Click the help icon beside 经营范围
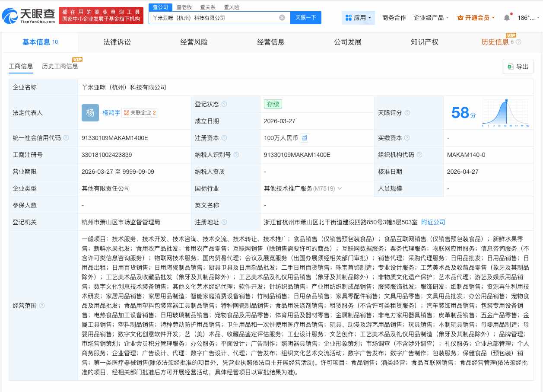Image resolution: width=543 pixels, height=392 pixels. click(x=41, y=306)
